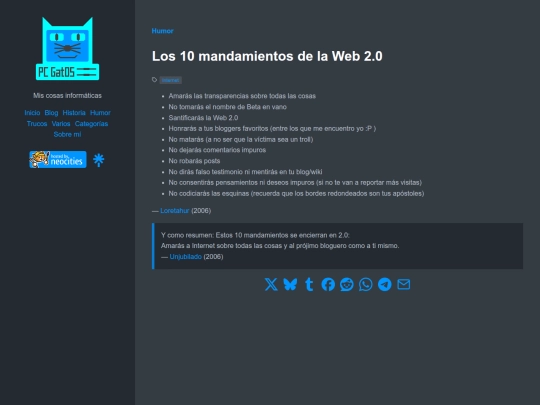
Task: Click quote line Y como resumen
Action: click(255, 235)
